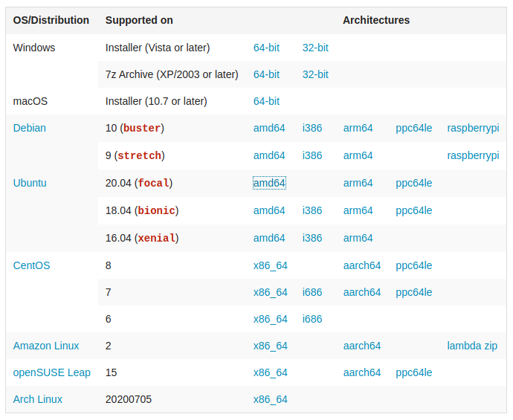Download x86_64 build for Arch Linux
This screenshot has width=513, height=420.
click(x=271, y=399)
